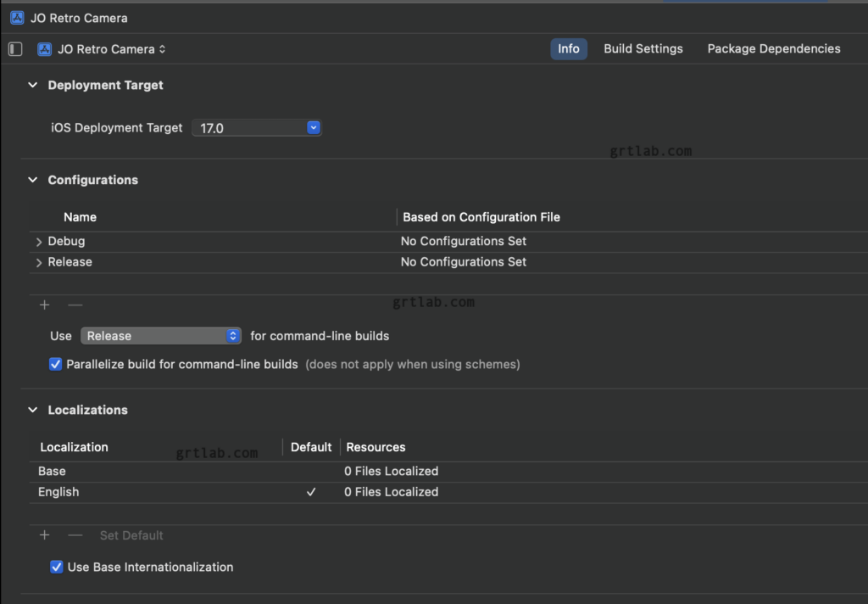Screen dimensions: 868x604
Task: Click the Xcode project icon in title bar
Action: point(17,18)
